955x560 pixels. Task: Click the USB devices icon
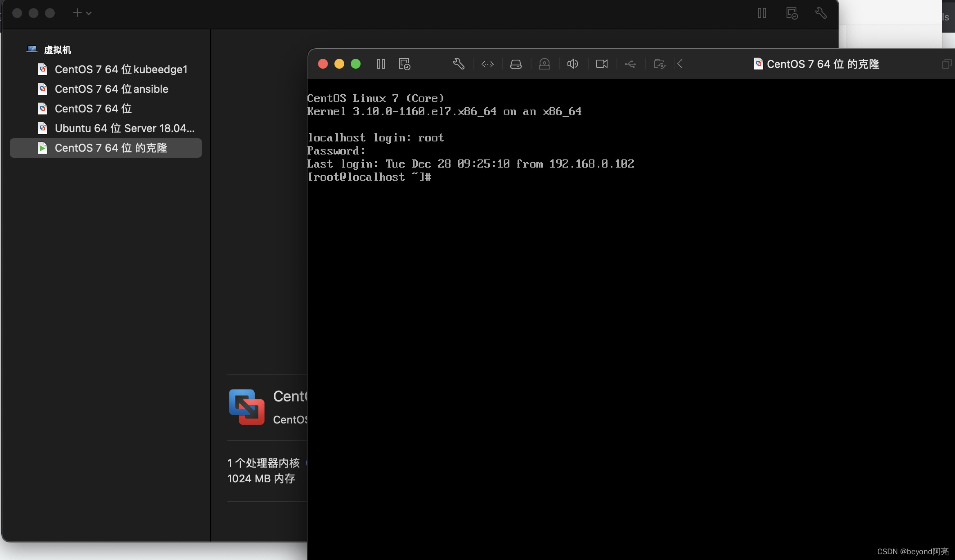pyautogui.click(x=630, y=64)
